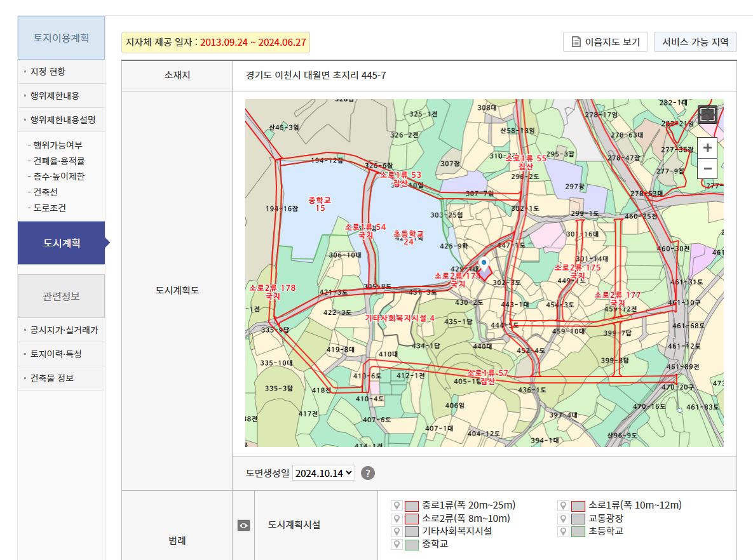
Task: Toggle visibility eye for 도시계획시설 layer
Action: (x=243, y=526)
